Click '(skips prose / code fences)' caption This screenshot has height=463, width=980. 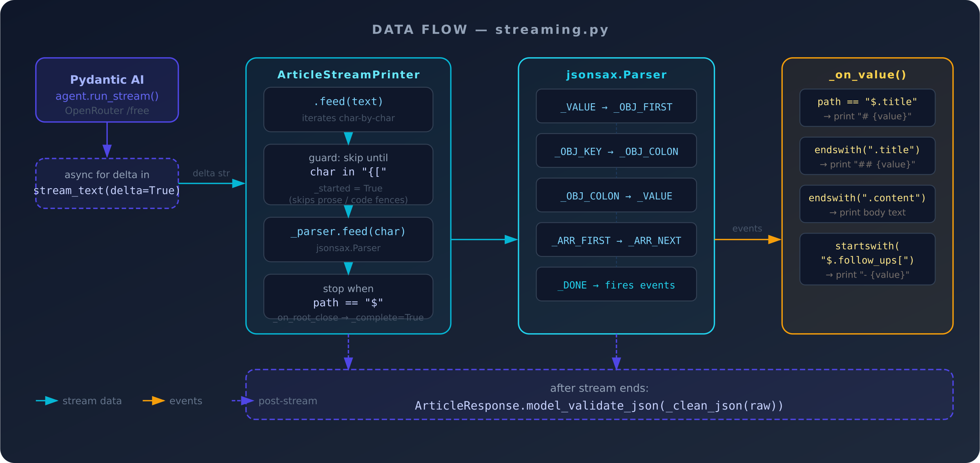click(x=348, y=200)
